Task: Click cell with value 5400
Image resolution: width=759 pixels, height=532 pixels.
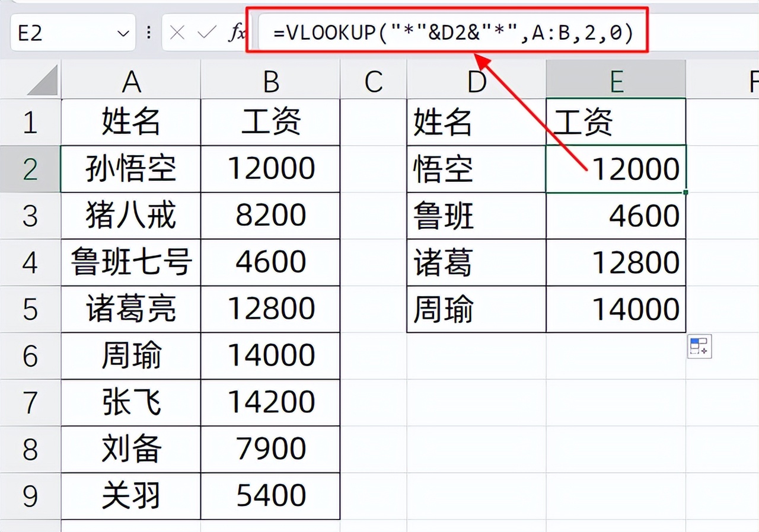Action: tap(271, 496)
